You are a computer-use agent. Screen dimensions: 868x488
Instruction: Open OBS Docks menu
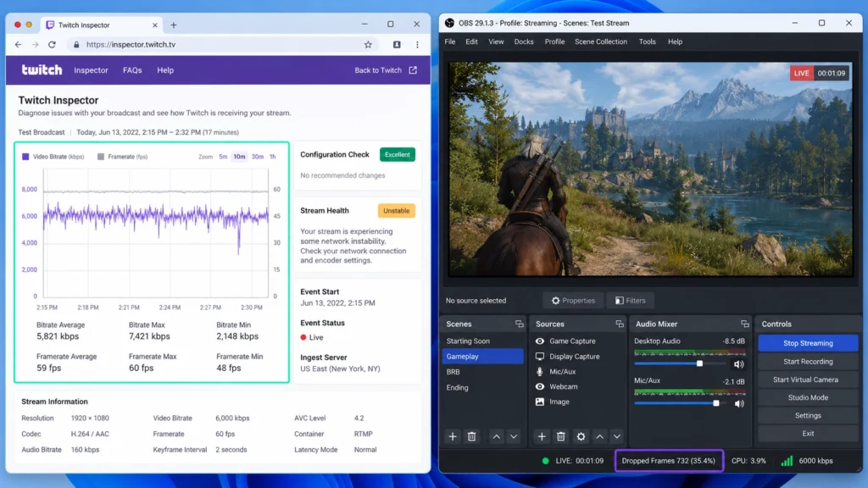pos(524,42)
